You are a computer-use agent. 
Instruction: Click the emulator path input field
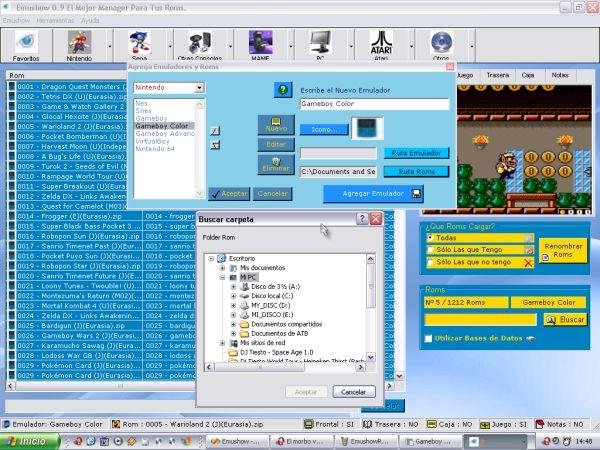pyautogui.click(x=338, y=153)
